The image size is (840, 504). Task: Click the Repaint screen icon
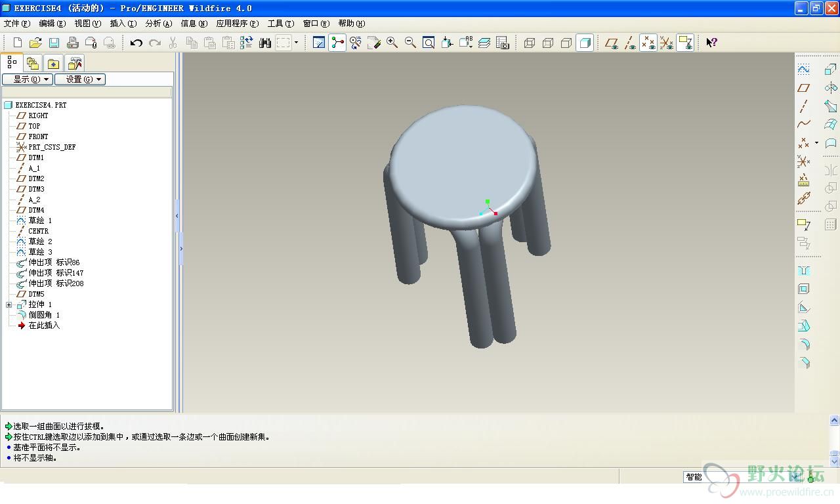[x=319, y=43]
